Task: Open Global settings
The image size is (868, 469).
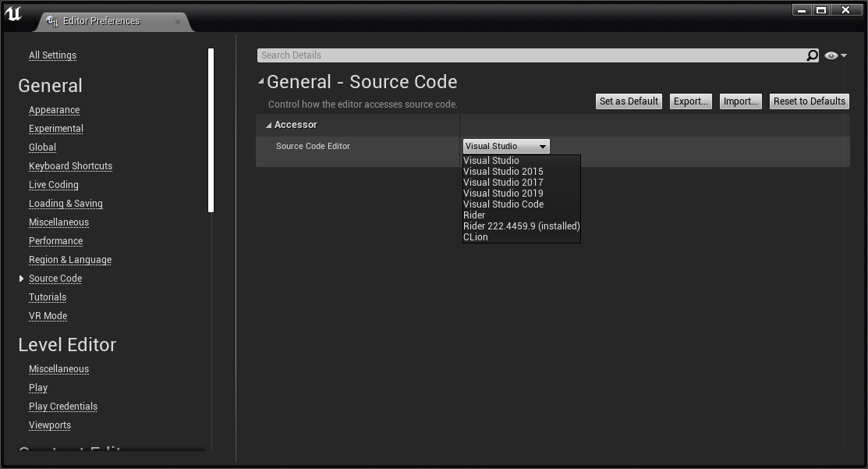Action: coord(43,147)
